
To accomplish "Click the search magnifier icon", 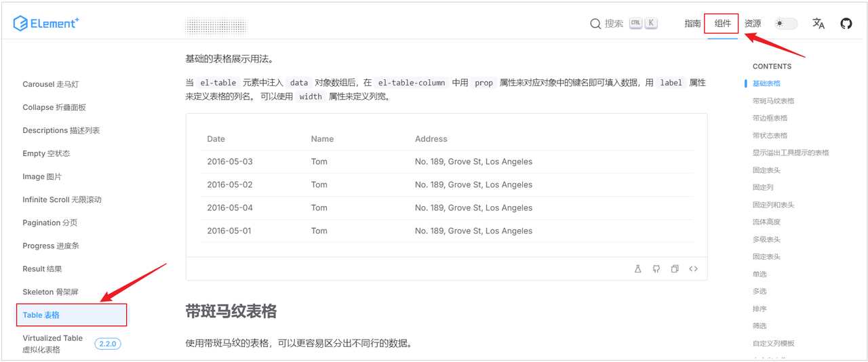I will click(x=595, y=24).
